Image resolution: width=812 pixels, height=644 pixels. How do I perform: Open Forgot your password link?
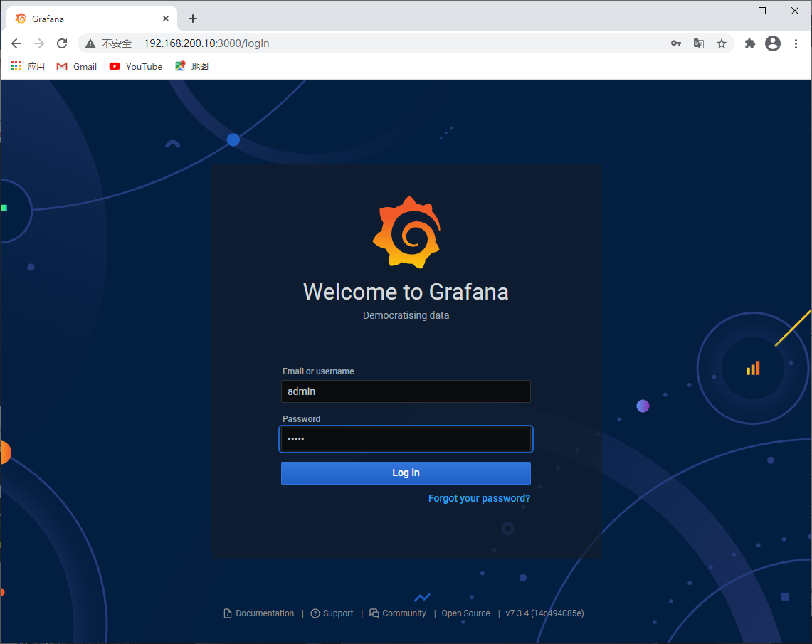(x=479, y=499)
